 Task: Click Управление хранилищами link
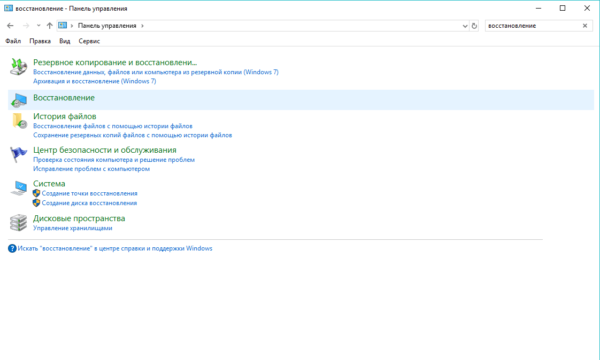click(x=73, y=228)
